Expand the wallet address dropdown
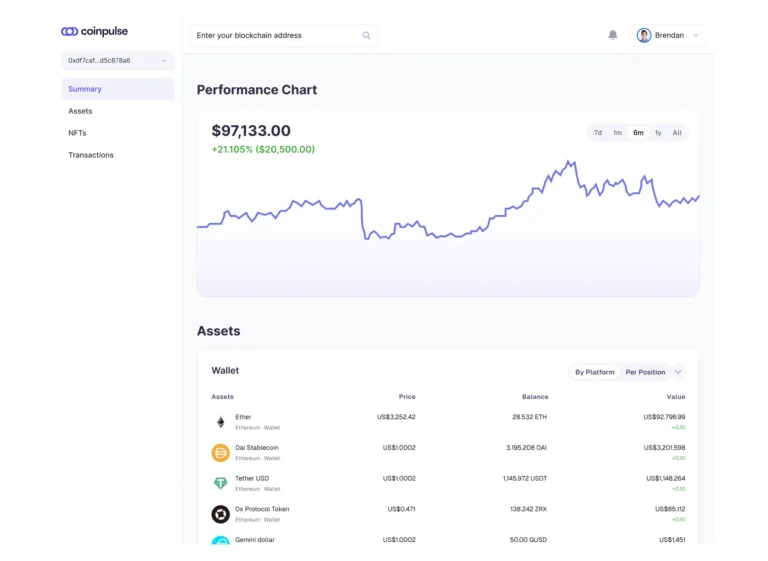The width and height of the screenshot is (768, 561). pos(118,61)
